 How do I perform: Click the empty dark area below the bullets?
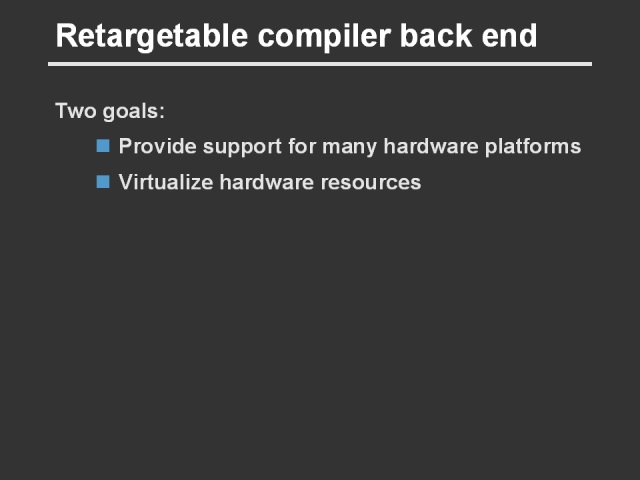point(320,340)
